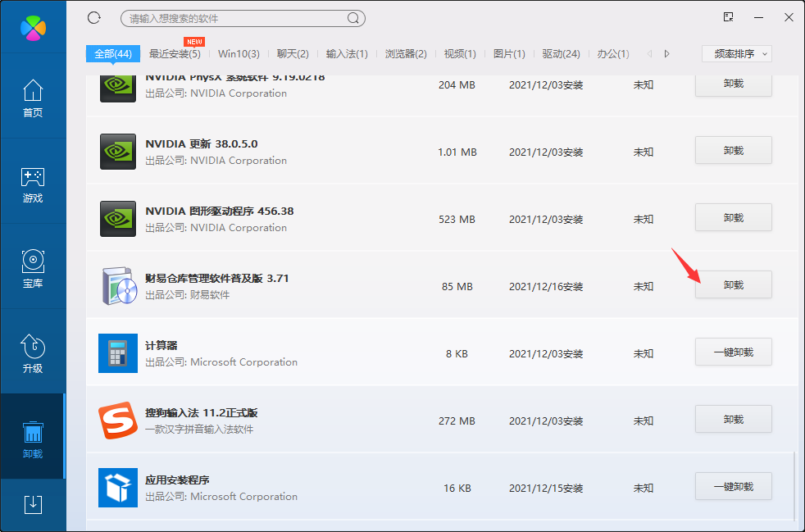Click the 8 KB size cell
805x532 pixels.
coord(457,354)
